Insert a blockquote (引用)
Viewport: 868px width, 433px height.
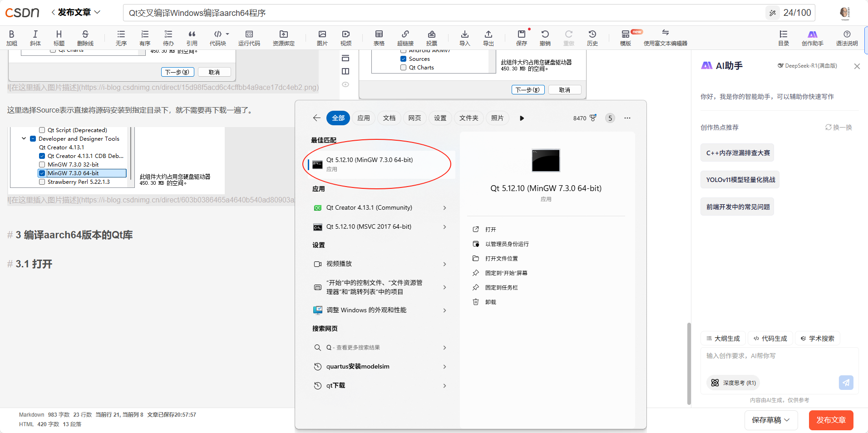pos(192,38)
